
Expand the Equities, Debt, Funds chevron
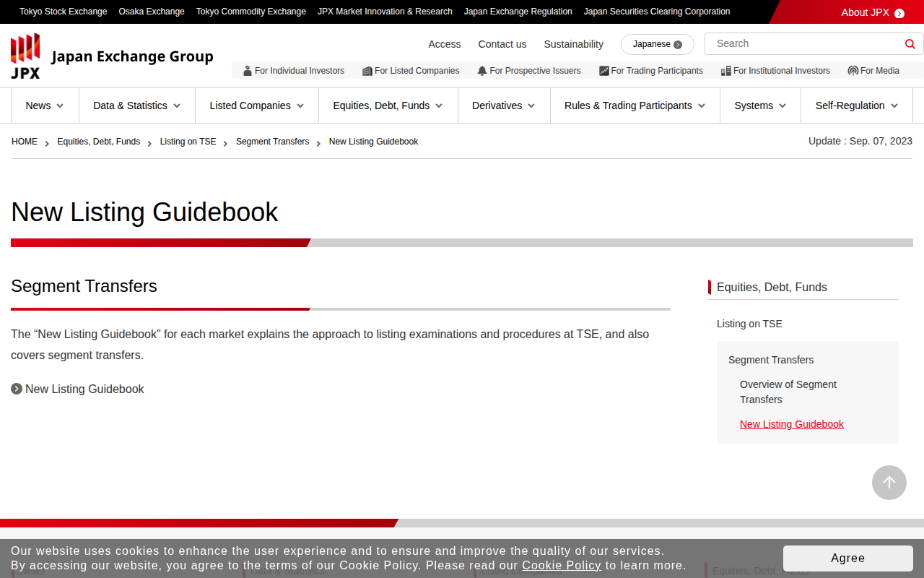coord(439,105)
